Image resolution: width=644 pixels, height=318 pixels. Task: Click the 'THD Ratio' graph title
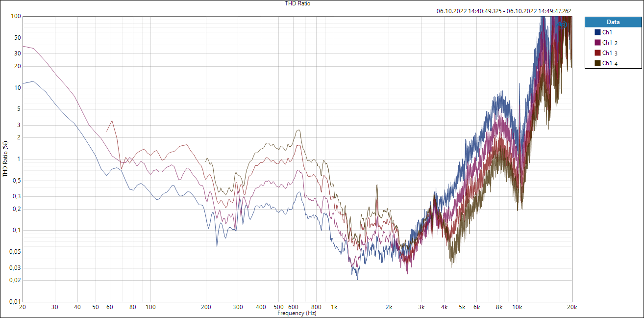[x=297, y=3]
